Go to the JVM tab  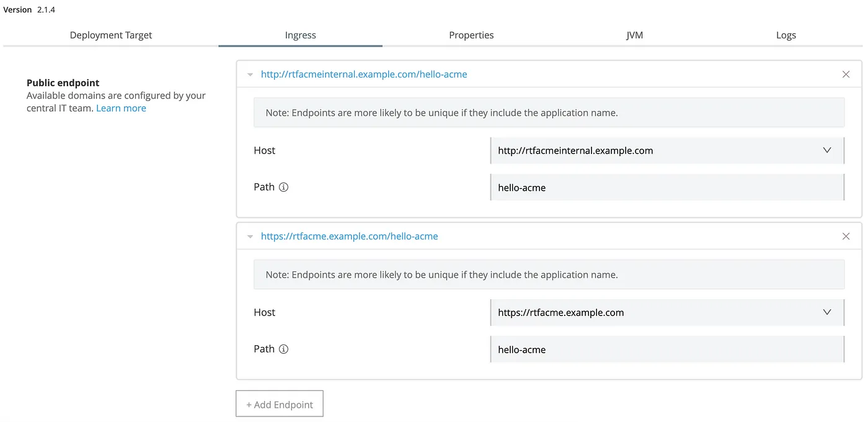(634, 35)
